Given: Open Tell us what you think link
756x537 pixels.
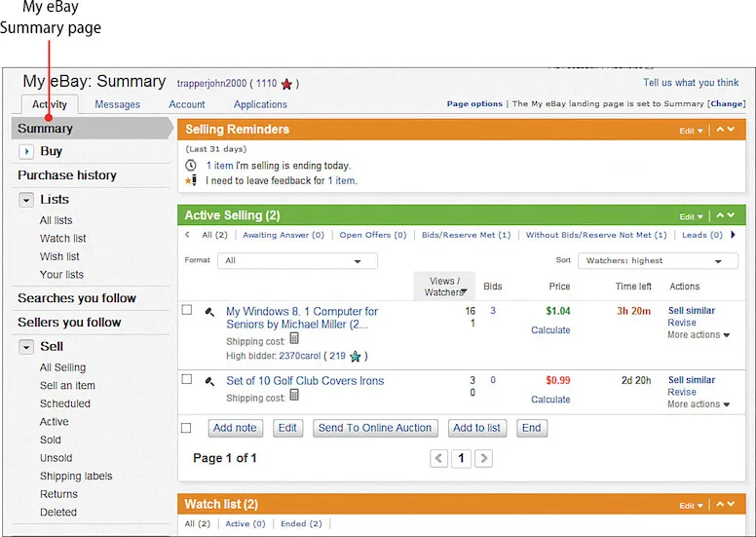Looking at the screenshot, I should pyautogui.click(x=691, y=83).
